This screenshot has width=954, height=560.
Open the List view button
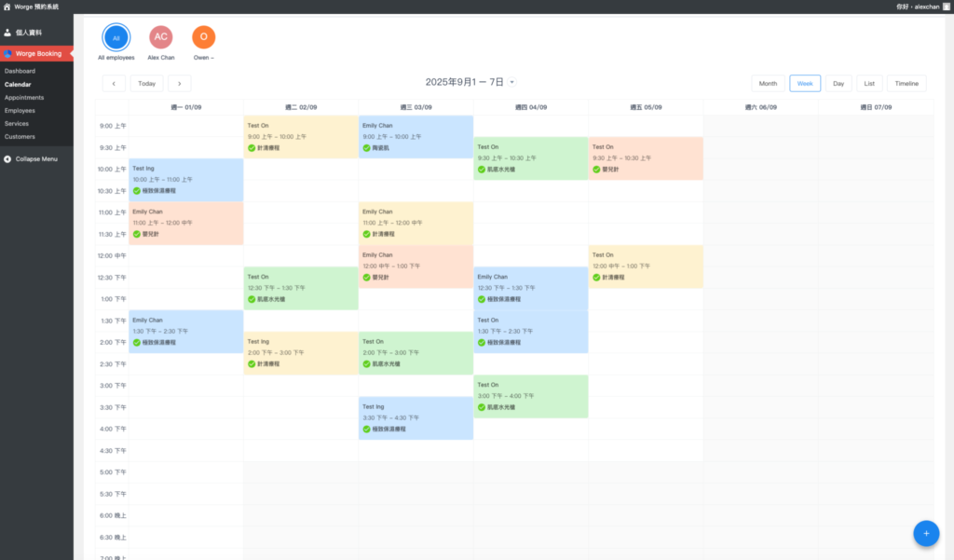869,83
